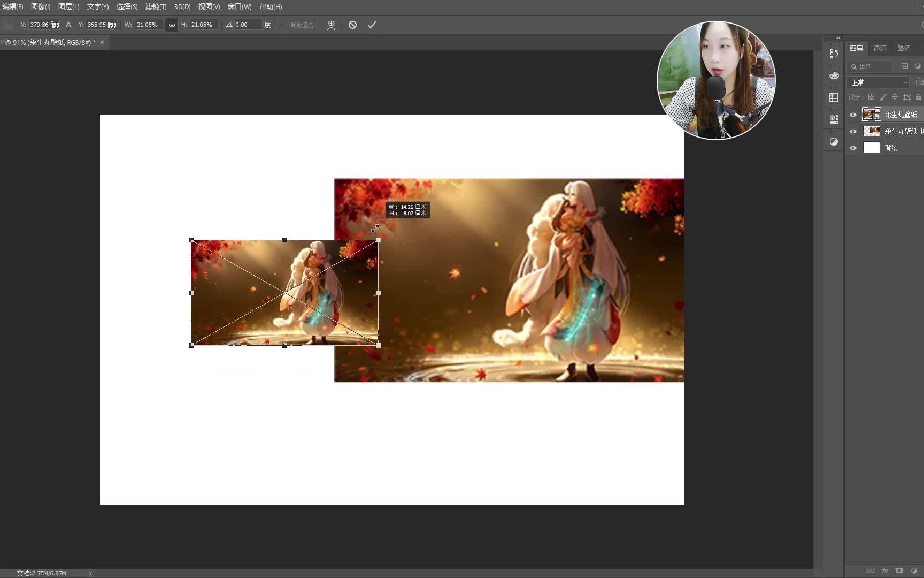Open the Swatches grid panel icon
The image size is (924, 578).
(834, 97)
